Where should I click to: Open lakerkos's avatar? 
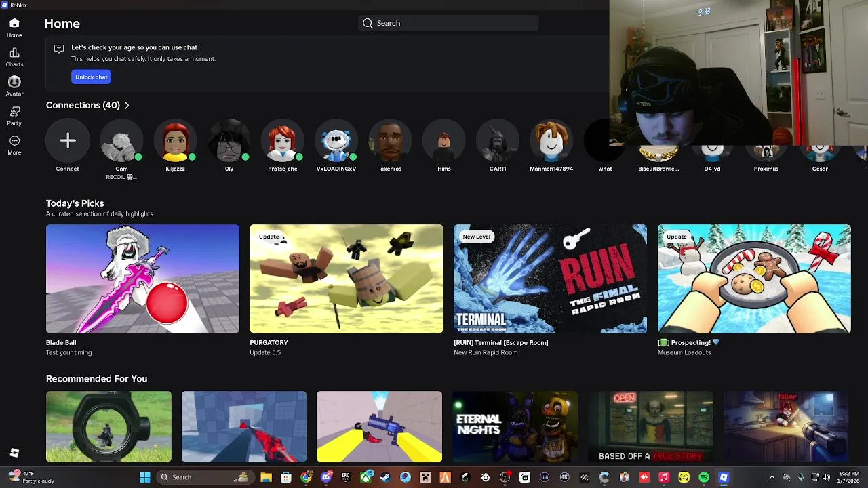pyautogui.click(x=390, y=140)
